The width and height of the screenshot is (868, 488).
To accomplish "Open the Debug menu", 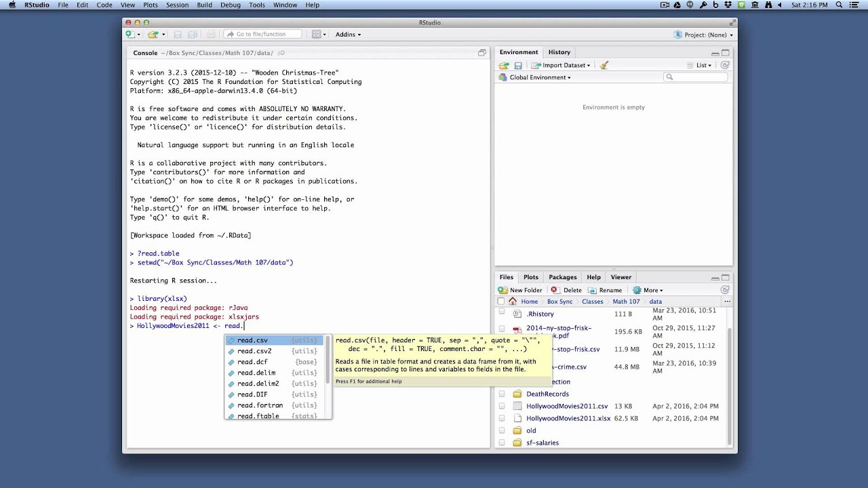I will coord(231,5).
